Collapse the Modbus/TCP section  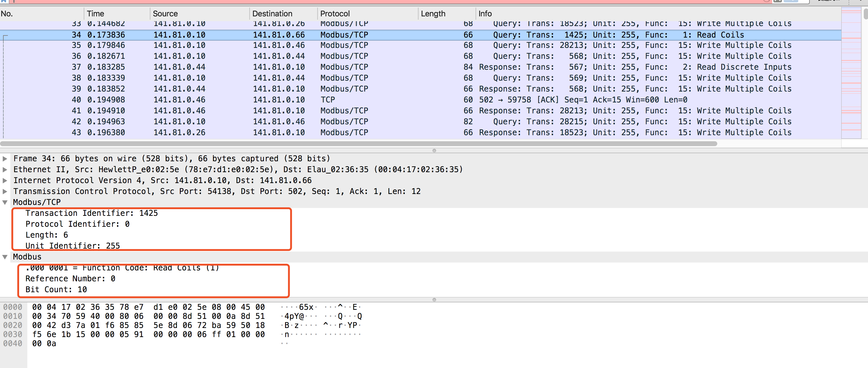tap(5, 202)
